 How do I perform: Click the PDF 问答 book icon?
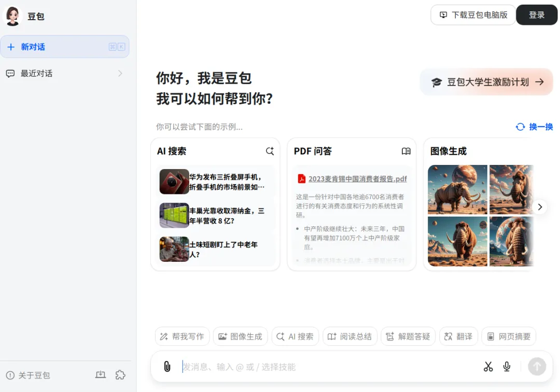pyautogui.click(x=406, y=151)
